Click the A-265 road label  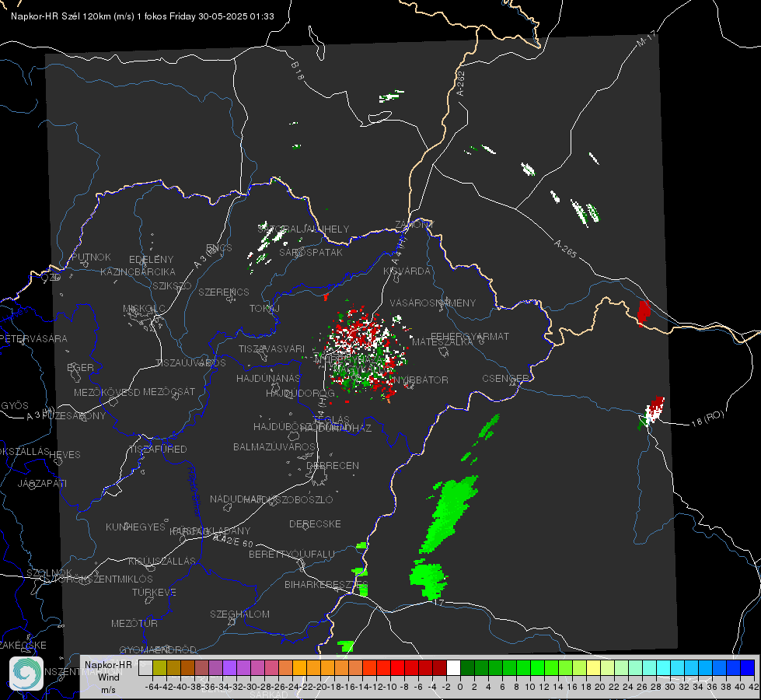(x=565, y=248)
